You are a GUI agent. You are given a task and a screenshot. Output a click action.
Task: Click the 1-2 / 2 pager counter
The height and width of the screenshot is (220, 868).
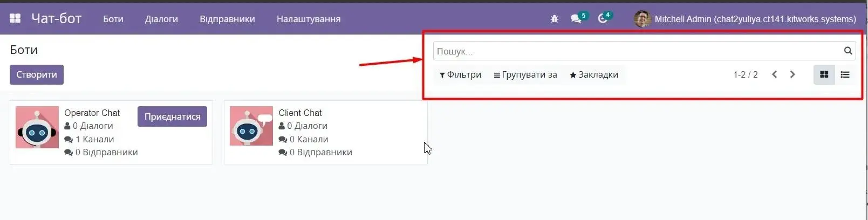(x=745, y=74)
